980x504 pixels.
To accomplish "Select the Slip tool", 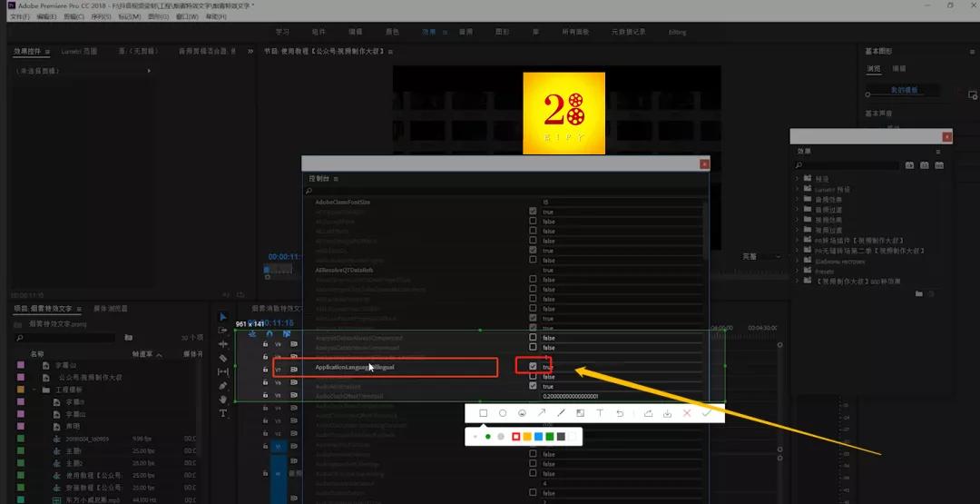I will click(x=223, y=372).
